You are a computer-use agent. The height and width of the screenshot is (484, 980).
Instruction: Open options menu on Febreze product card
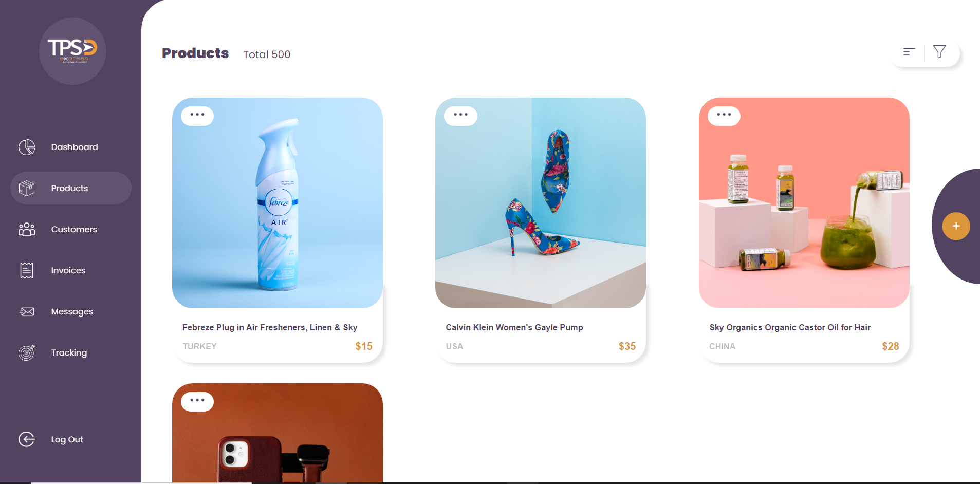197,116
